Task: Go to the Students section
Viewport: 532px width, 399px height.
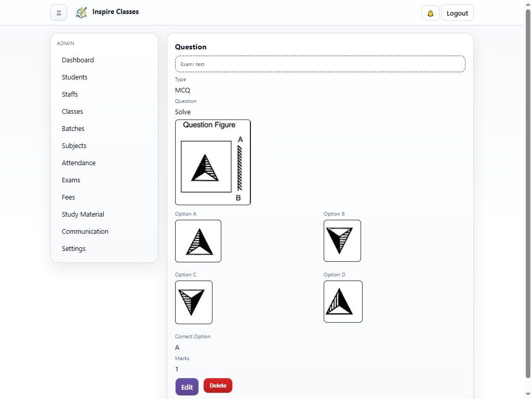Action: (75, 77)
